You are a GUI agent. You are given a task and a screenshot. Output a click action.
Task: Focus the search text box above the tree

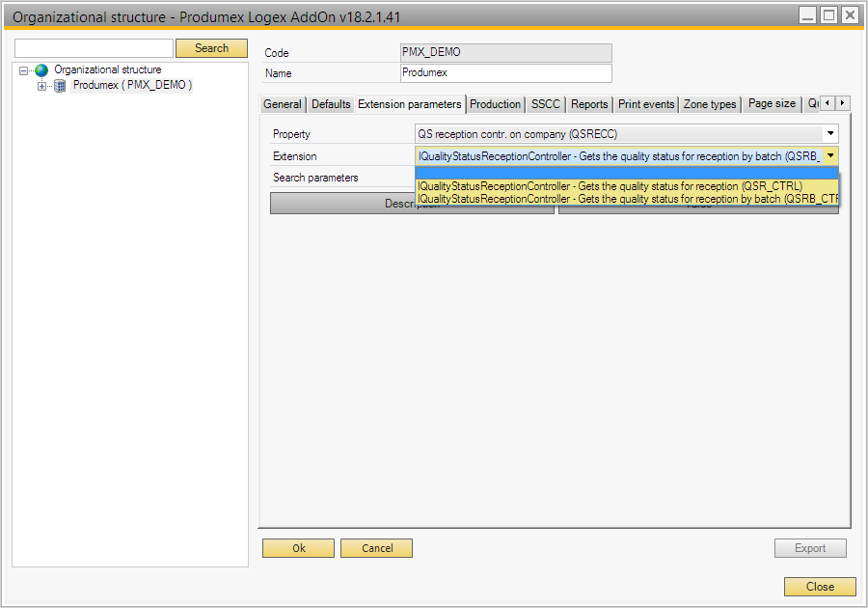[x=94, y=48]
